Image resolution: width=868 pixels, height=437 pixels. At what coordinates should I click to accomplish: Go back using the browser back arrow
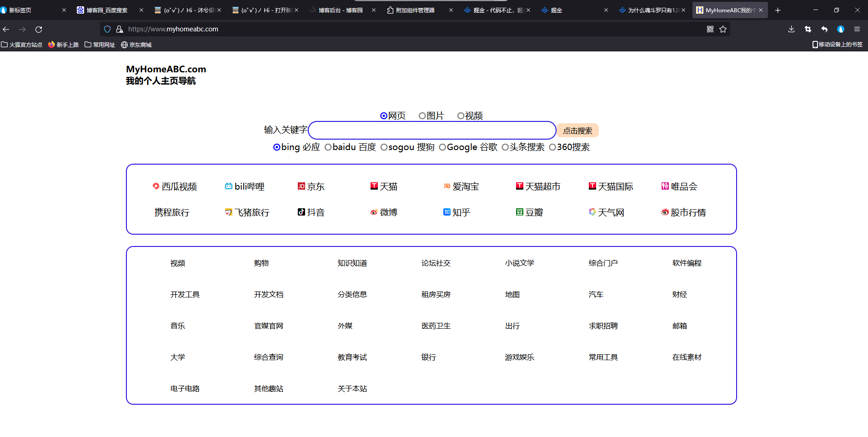click(x=6, y=29)
